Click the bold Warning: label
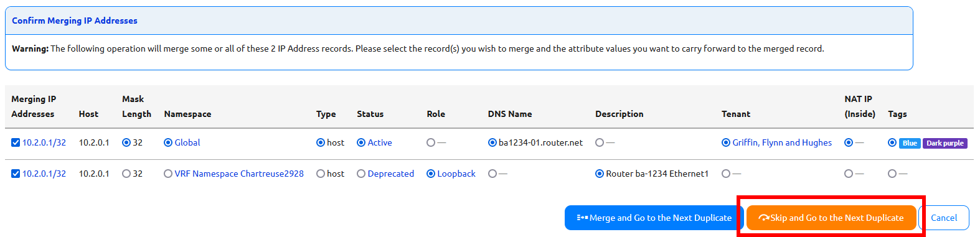The image size is (980, 237). [30, 49]
